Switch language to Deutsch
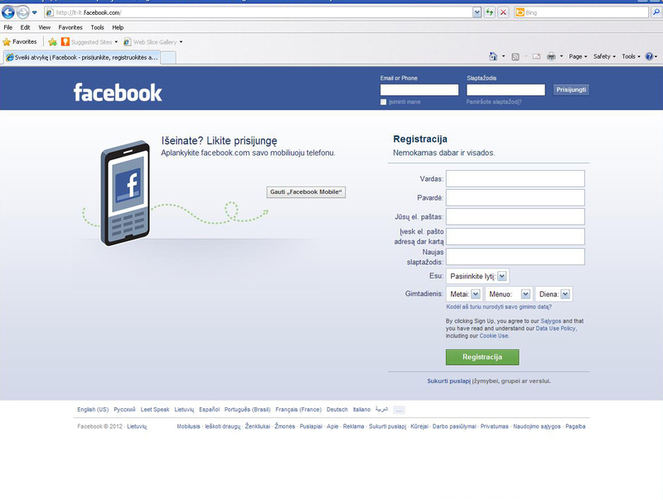This screenshot has width=663, height=500. click(x=337, y=410)
